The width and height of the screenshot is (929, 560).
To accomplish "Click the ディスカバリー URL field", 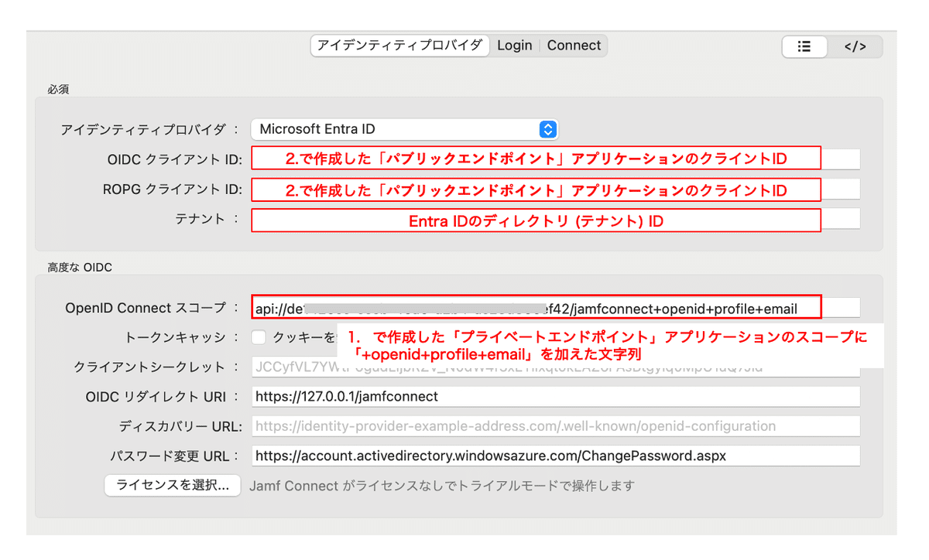I will coord(555,426).
